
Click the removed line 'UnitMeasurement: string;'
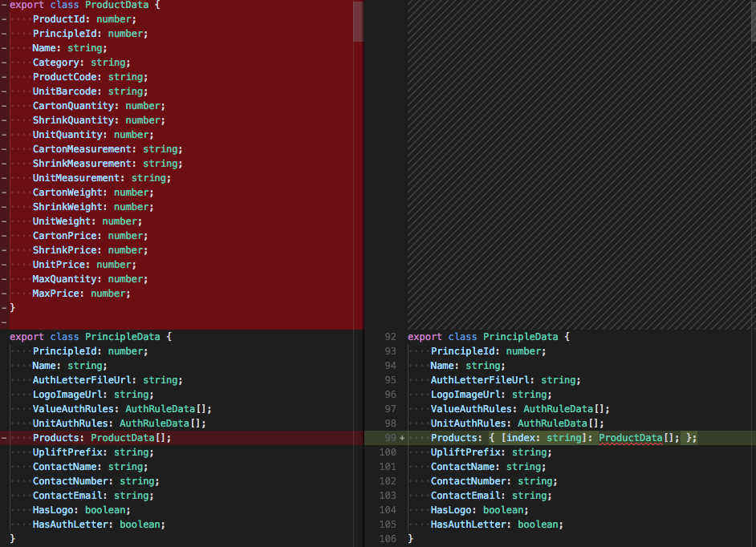click(x=102, y=178)
